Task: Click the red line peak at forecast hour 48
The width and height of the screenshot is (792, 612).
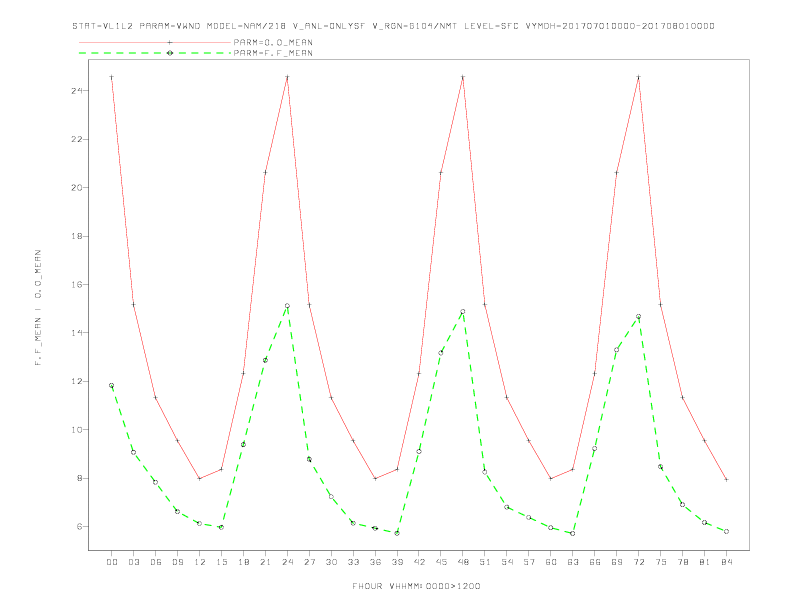Action: pos(463,77)
